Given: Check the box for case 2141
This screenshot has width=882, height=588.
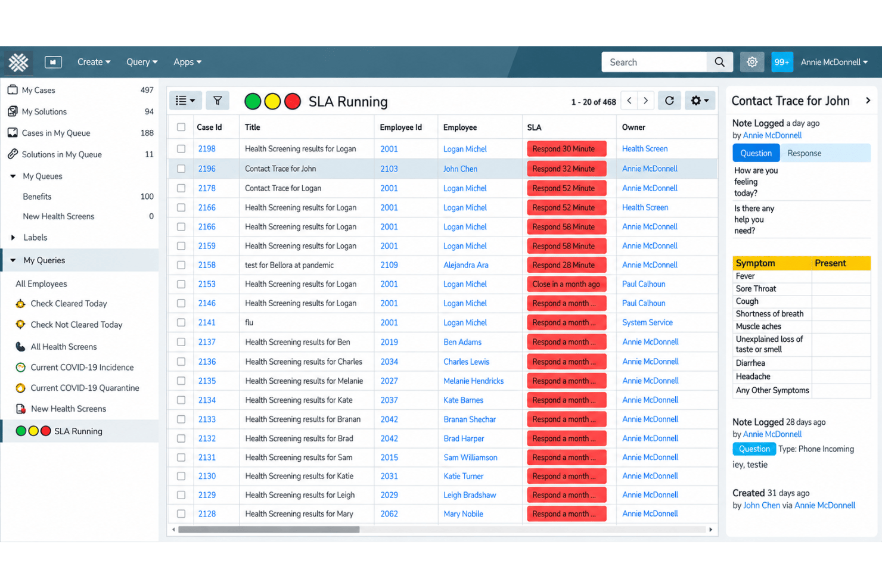Looking at the screenshot, I should click(181, 322).
